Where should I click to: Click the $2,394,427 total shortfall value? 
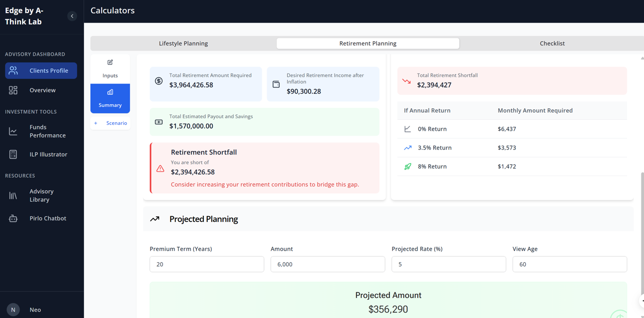click(x=434, y=85)
